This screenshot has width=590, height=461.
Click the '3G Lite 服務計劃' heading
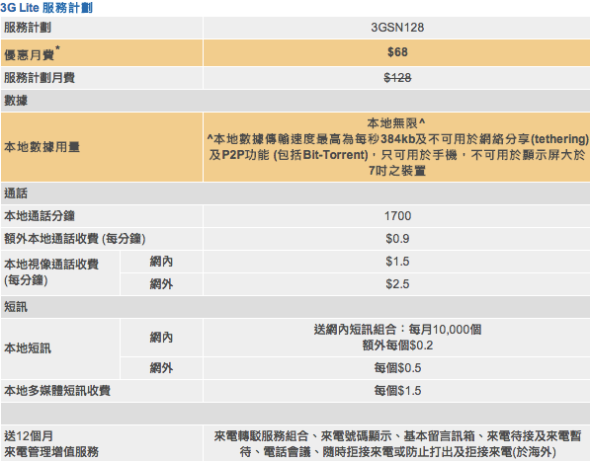(x=46, y=8)
